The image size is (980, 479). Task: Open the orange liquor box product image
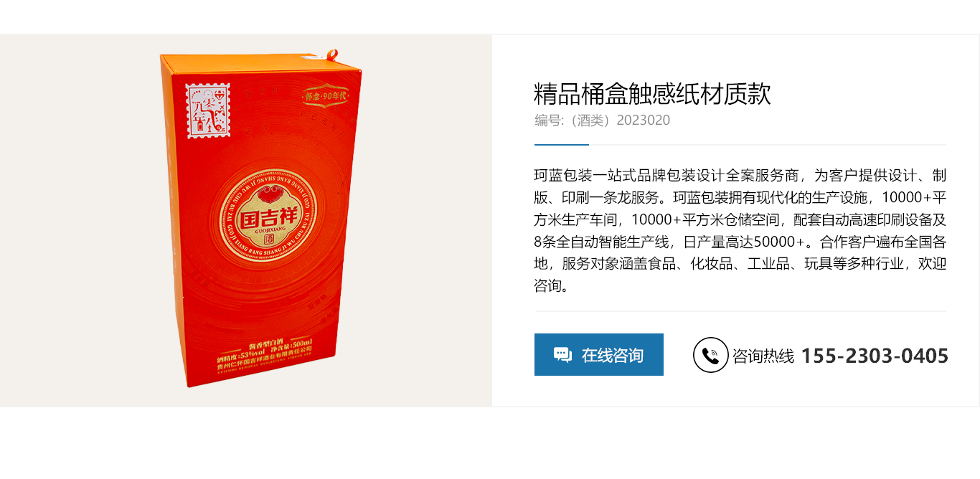261,219
